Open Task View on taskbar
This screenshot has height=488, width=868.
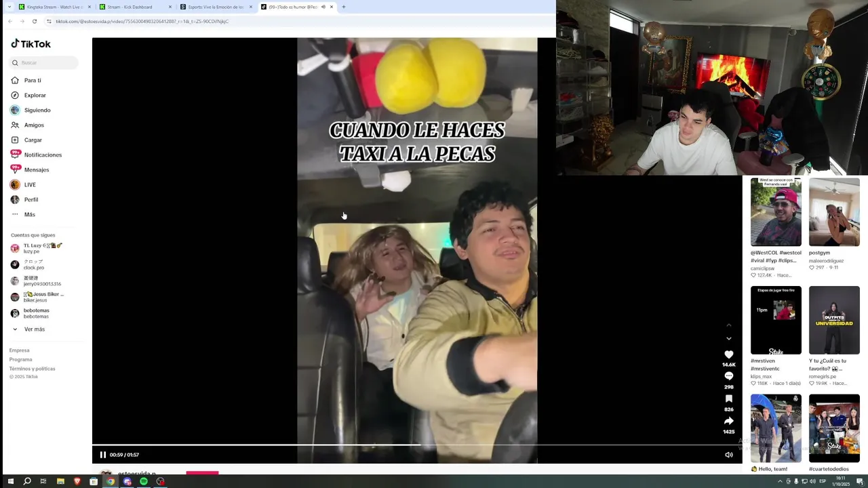[43, 481]
